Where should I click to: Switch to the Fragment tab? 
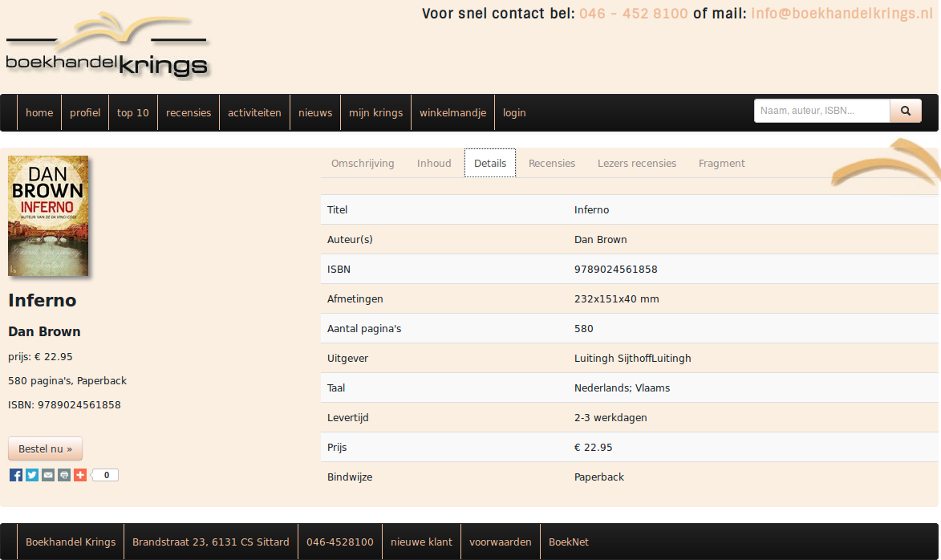tap(721, 163)
